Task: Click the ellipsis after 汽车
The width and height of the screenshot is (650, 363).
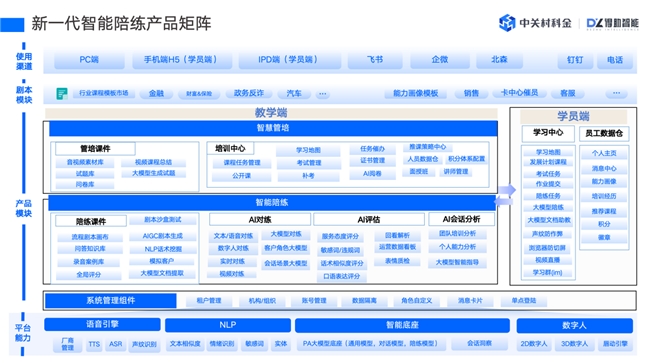Action: tap(323, 94)
